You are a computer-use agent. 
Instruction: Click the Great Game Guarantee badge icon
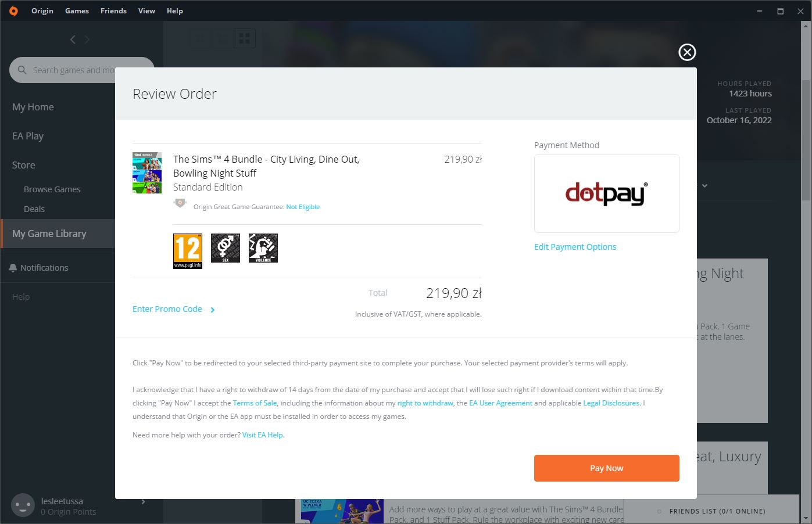click(180, 203)
